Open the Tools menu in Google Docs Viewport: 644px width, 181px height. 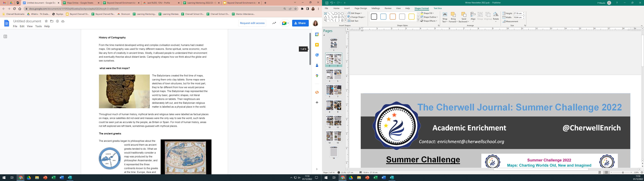tap(38, 26)
